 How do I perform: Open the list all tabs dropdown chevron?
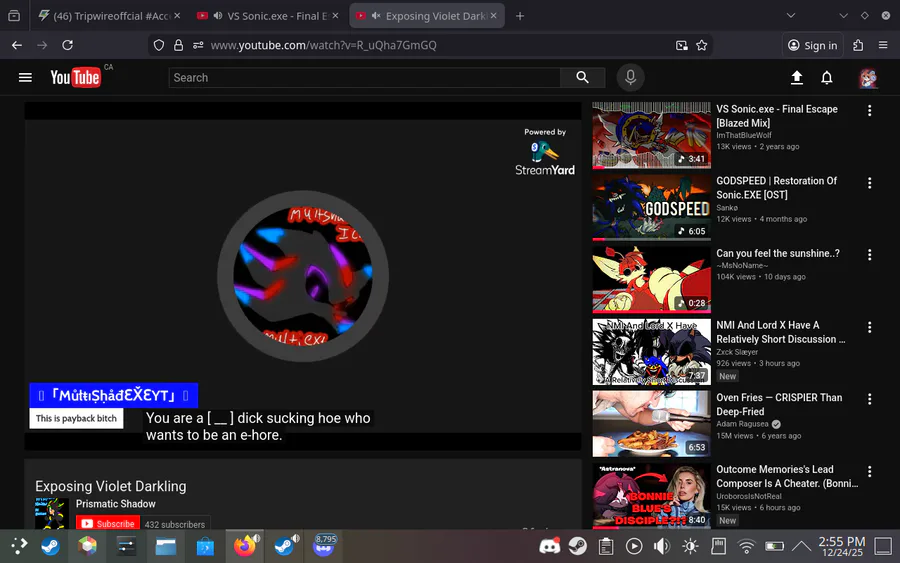point(790,16)
